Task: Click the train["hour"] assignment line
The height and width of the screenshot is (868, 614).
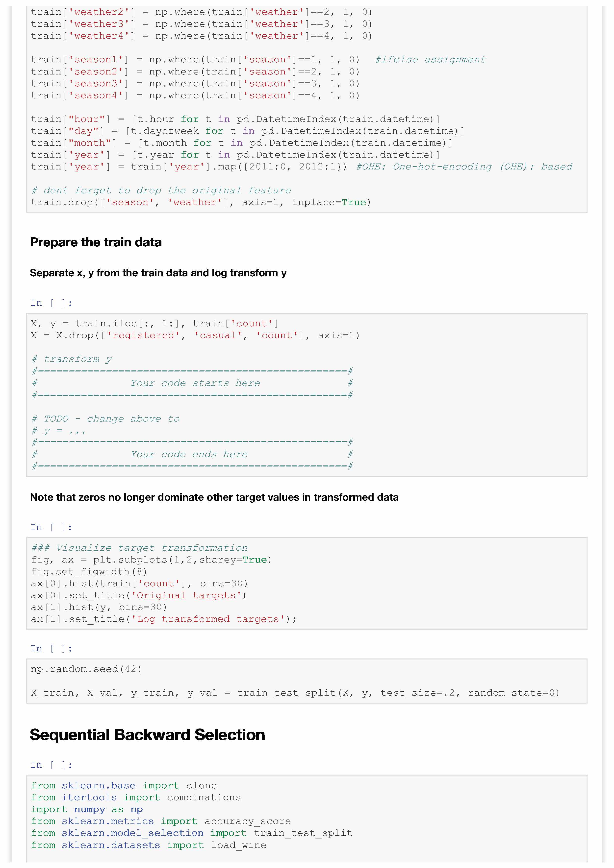Action: tap(235, 119)
